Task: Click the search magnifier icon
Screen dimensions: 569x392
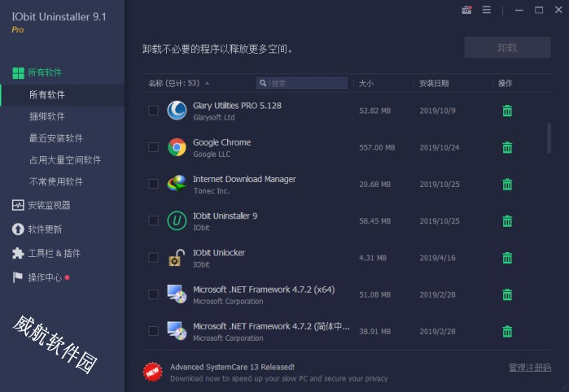Action: click(x=263, y=84)
